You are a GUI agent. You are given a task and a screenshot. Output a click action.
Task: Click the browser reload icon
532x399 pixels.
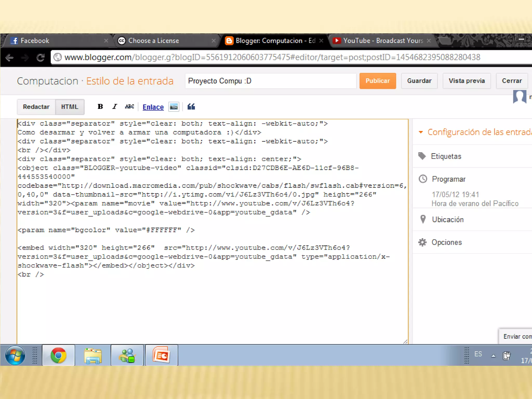41,57
